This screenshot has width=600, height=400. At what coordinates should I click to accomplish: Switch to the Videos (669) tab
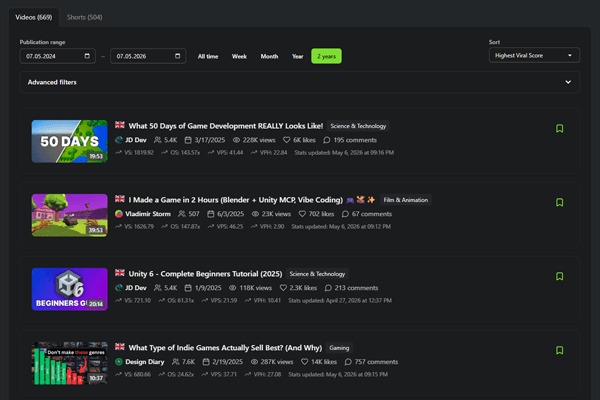(34, 17)
